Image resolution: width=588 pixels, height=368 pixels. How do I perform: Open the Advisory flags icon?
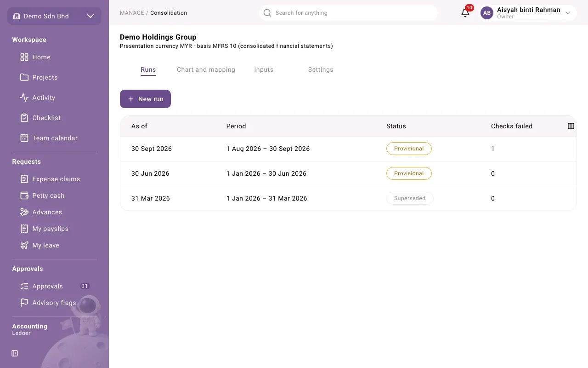pos(24,303)
